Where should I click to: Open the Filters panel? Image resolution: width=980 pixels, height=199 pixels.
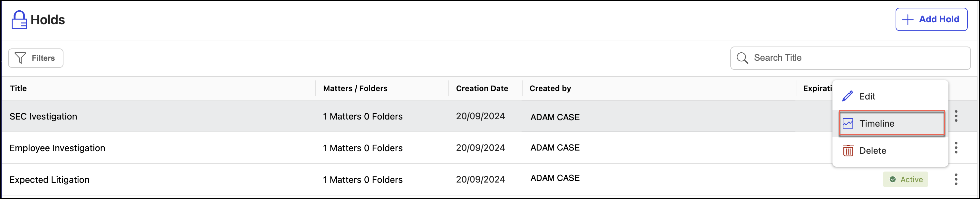point(36,58)
